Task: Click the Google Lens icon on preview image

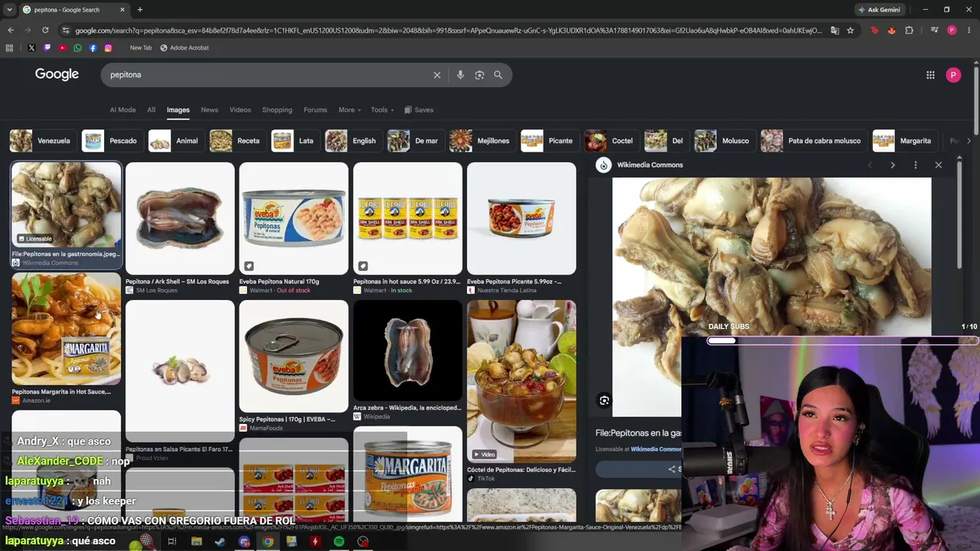Action: [x=604, y=400]
